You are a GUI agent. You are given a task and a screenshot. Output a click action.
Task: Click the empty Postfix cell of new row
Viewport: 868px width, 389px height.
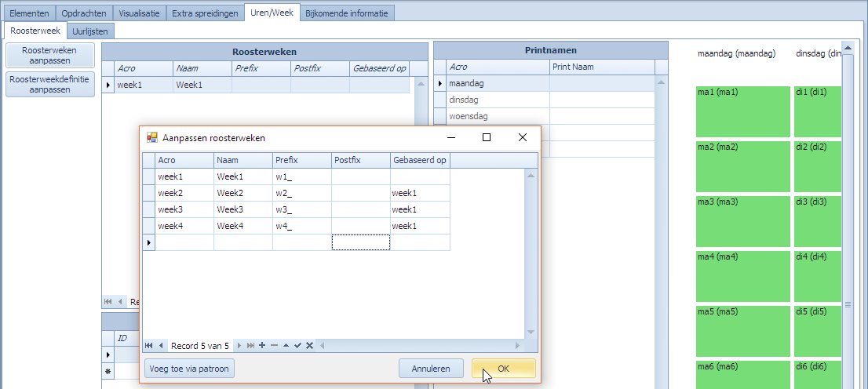click(x=361, y=242)
